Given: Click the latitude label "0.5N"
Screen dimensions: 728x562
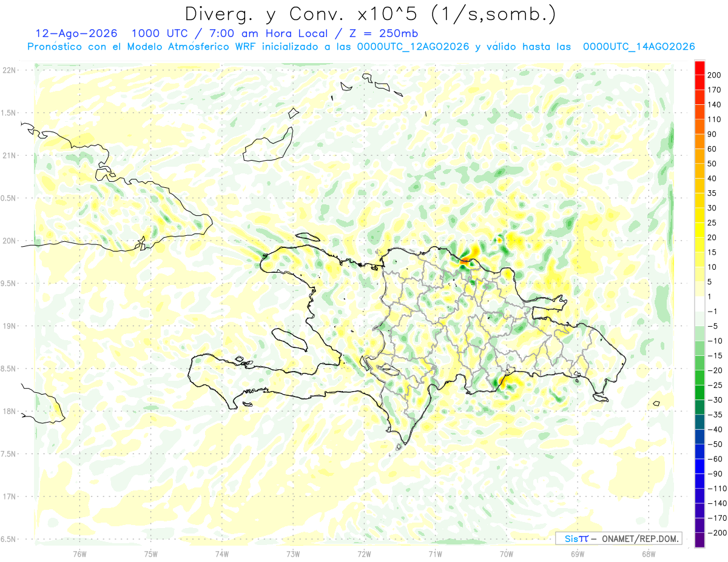Looking at the screenshot, I should click(8, 198).
